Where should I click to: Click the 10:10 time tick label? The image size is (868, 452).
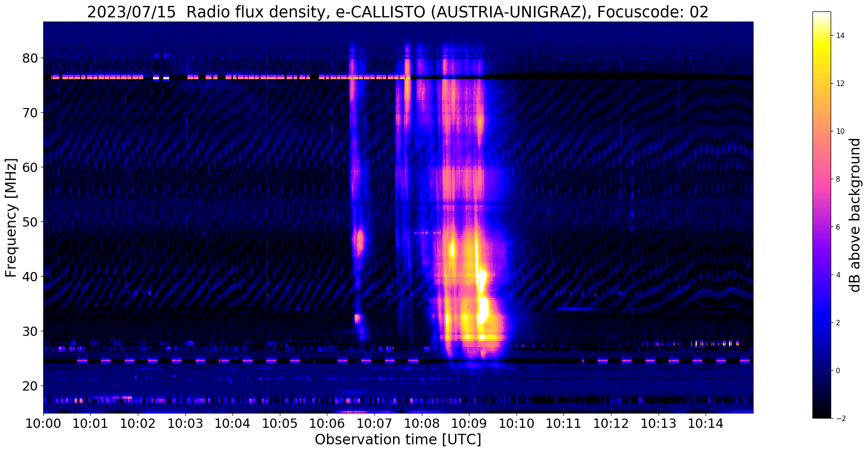[x=516, y=424]
